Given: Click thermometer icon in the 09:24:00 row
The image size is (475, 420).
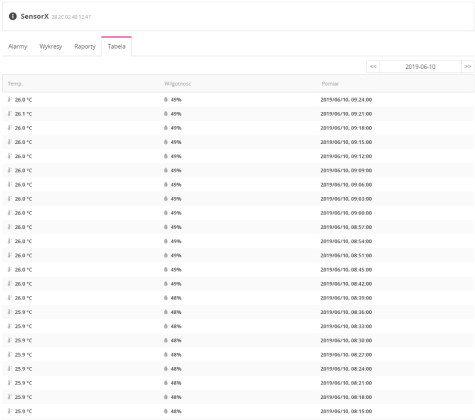Looking at the screenshot, I should (x=10, y=99).
